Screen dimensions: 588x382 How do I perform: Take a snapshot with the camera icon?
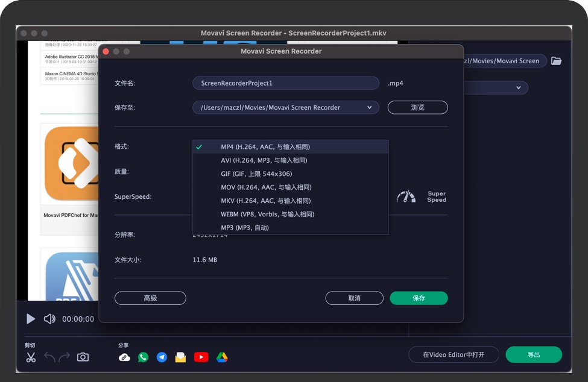83,357
